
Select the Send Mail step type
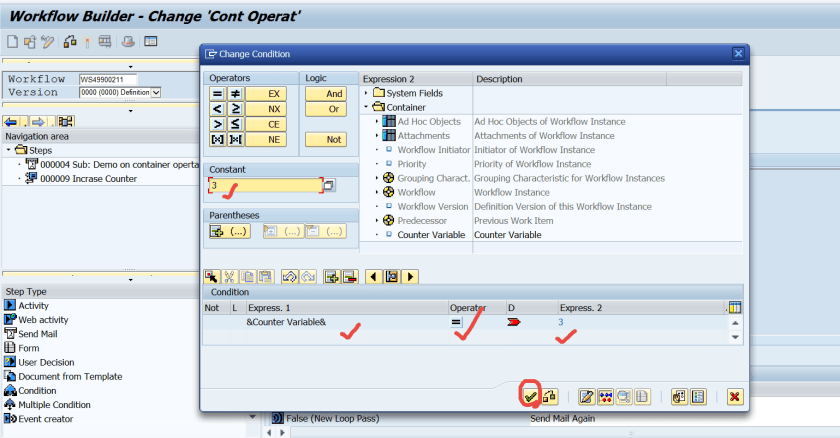(38, 334)
